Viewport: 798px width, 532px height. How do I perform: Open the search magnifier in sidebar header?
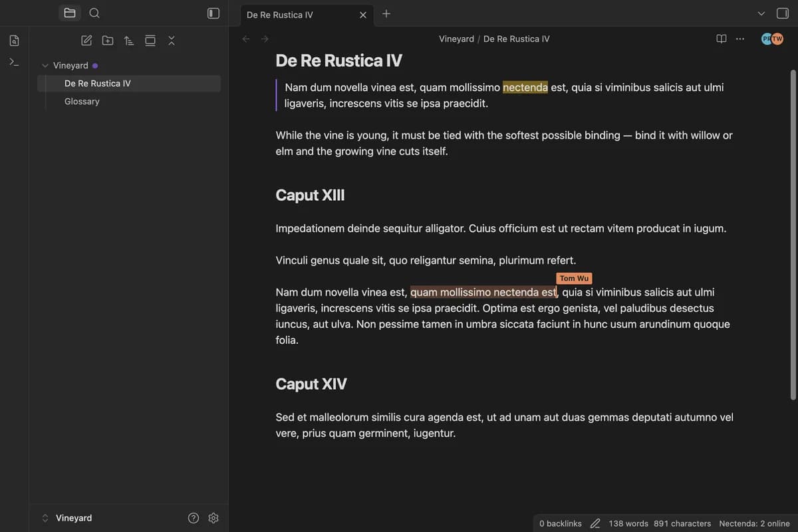[94, 13]
